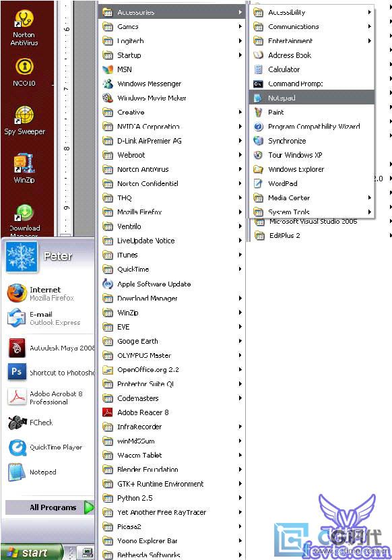
Task: Click Peter's snowflake user picture
Action: pyautogui.click(x=22, y=257)
